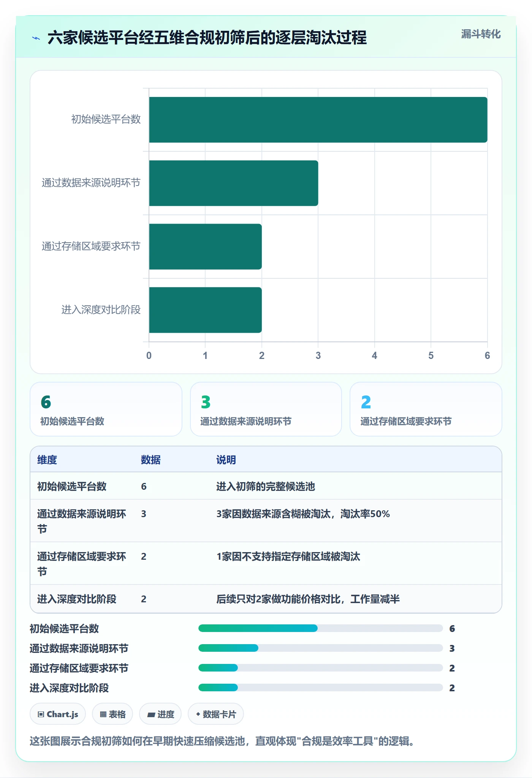Click 初始候选平台数 in the table's first row
This screenshot has height=778, width=532.
coord(72,486)
